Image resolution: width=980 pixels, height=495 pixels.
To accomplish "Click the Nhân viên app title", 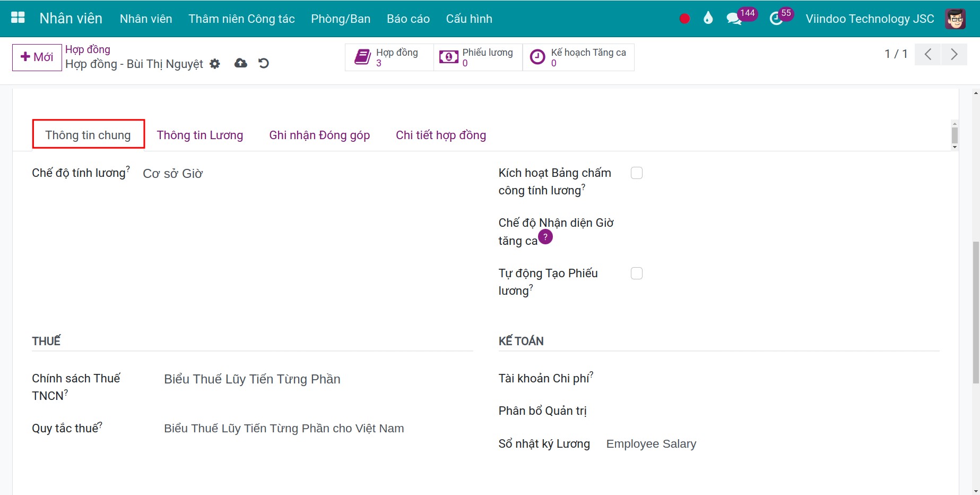I will pos(71,19).
